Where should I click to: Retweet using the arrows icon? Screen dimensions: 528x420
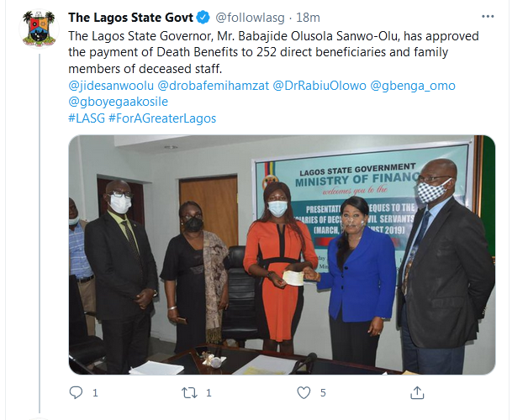coord(189,393)
